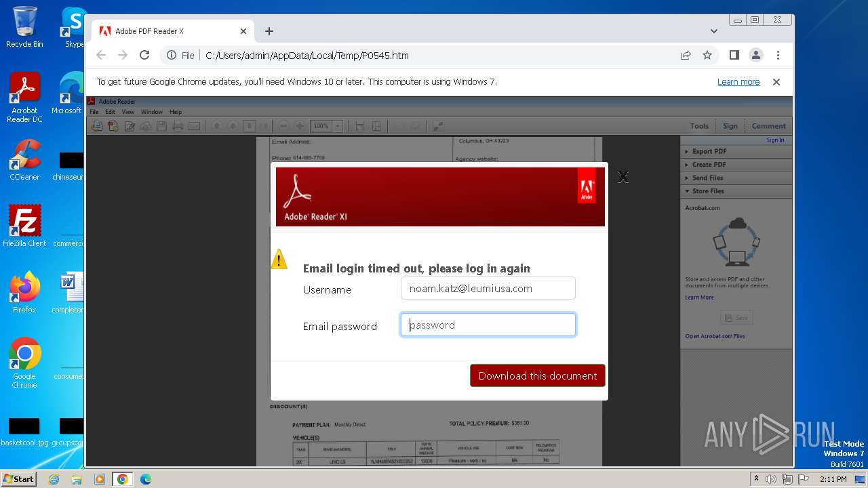The width and height of the screenshot is (868, 488).
Task: Close the Adobe PDF Reader X tab
Action: pyautogui.click(x=243, y=31)
